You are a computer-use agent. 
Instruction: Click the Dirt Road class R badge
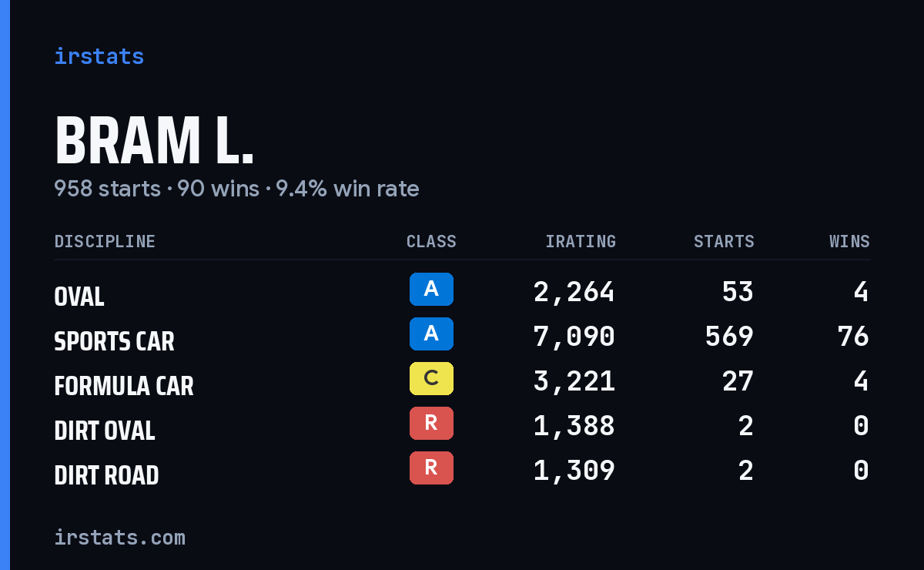pyautogui.click(x=431, y=468)
